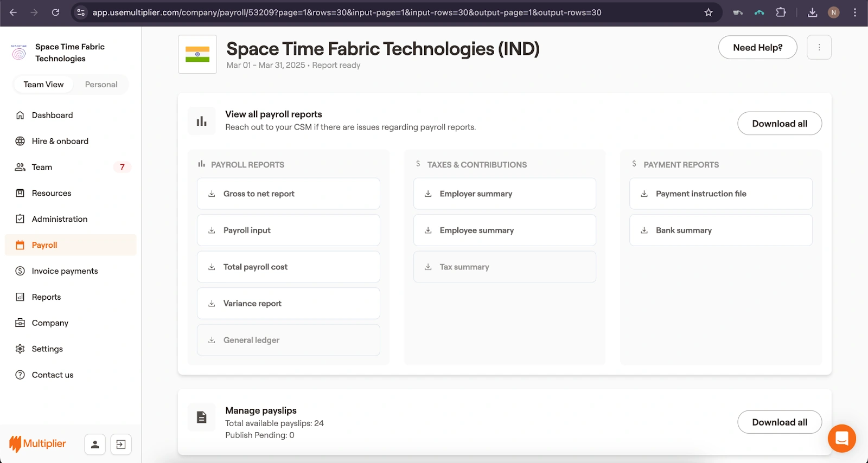Click the download icon on Gross to net report
The width and height of the screenshot is (868, 463).
point(212,194)
